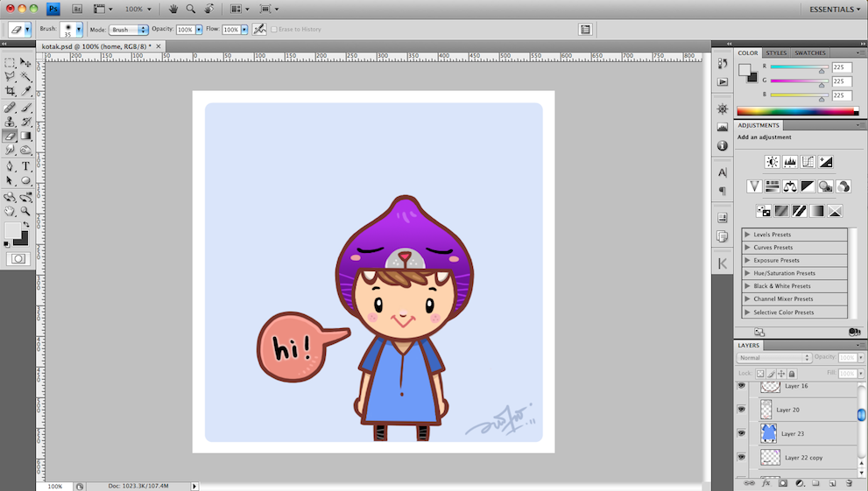Select the Move tool
Screen dimensions: 868x491
coord(25,62)
